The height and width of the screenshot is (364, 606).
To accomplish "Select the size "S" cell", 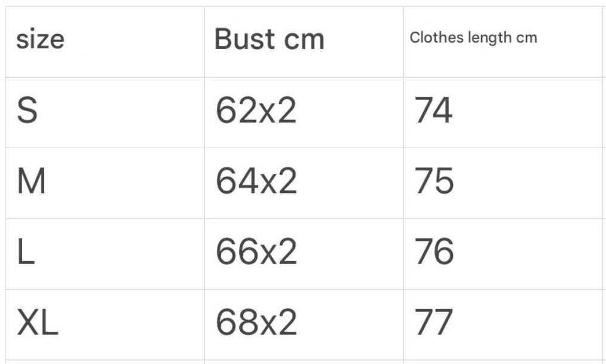I will pyautogui.click(x=27, y=112).
